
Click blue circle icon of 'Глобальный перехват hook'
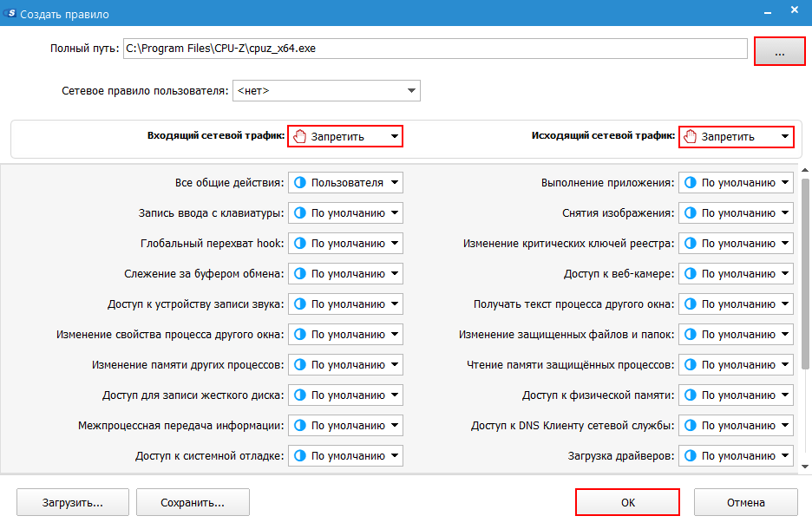(300, 244)
